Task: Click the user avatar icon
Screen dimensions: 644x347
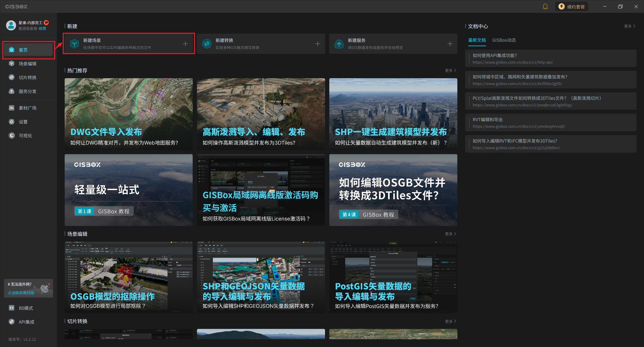Action: 11,25
